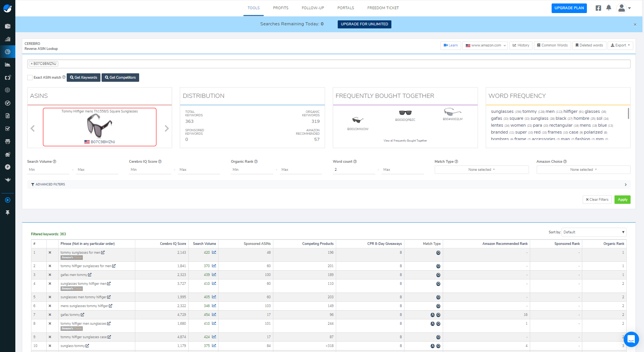Click the bar chart sidebar icon
644x352 pixels.
coord(8,39)
